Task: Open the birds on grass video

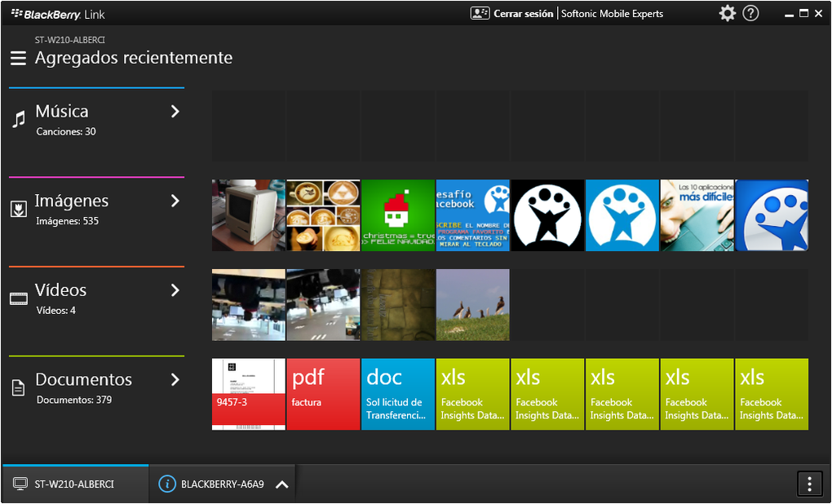Action: click(473, 304)
